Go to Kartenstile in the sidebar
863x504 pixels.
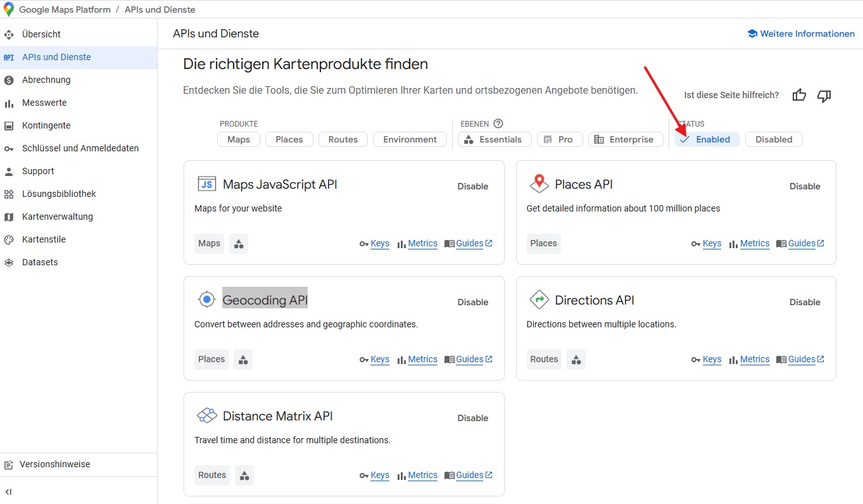click(44, 239)
